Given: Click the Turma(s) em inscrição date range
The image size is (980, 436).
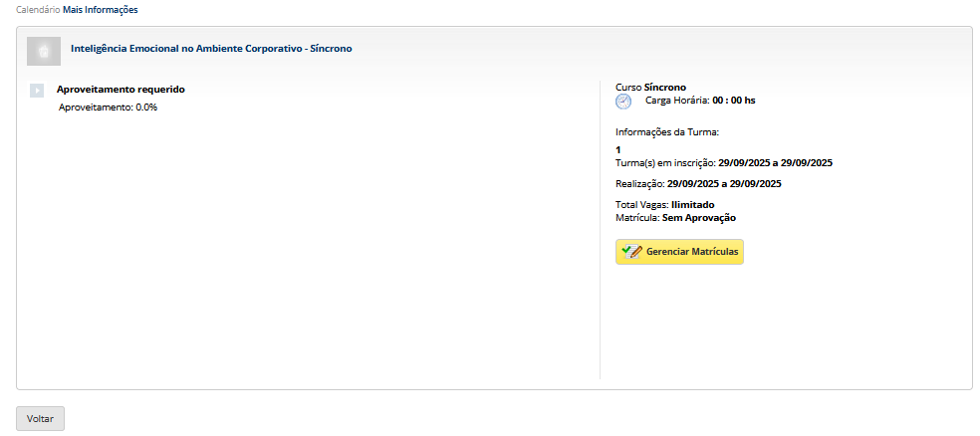Looking at the screenshot, I should click(775, 162).
